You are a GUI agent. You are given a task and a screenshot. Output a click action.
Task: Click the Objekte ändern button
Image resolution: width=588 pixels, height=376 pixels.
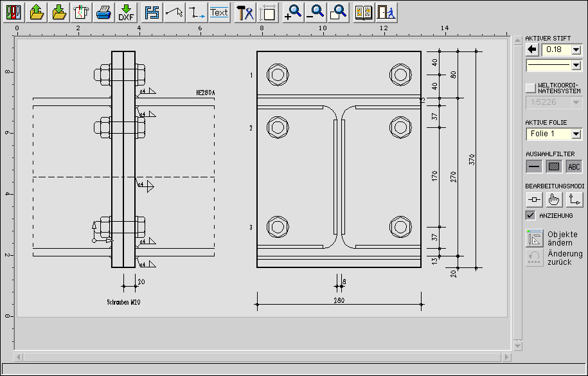click(535, 238)
